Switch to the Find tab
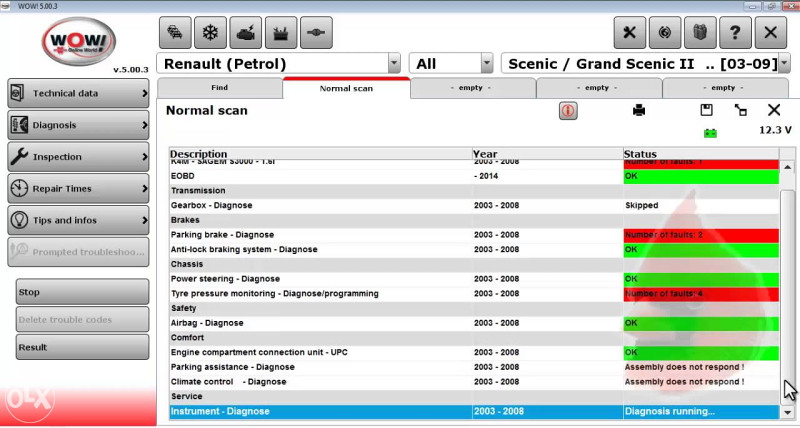 (219, 88)
